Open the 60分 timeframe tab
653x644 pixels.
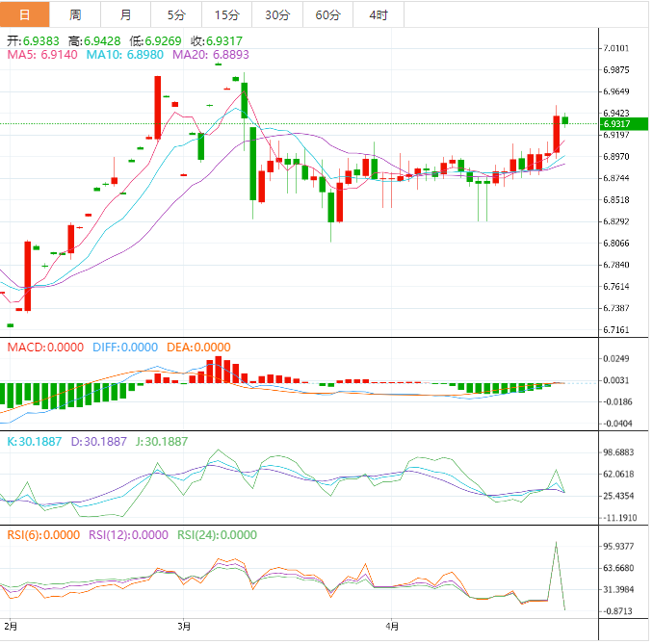[327, 14]
